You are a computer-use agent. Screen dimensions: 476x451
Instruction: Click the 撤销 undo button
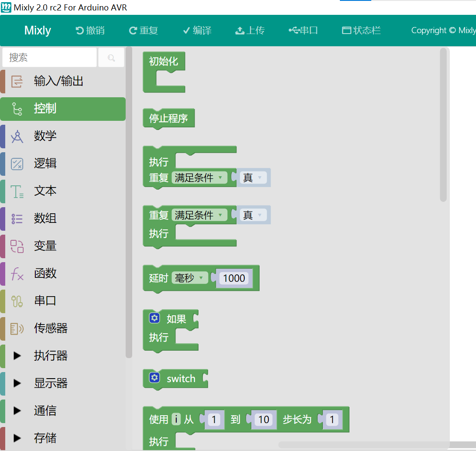tap(90, 31)
